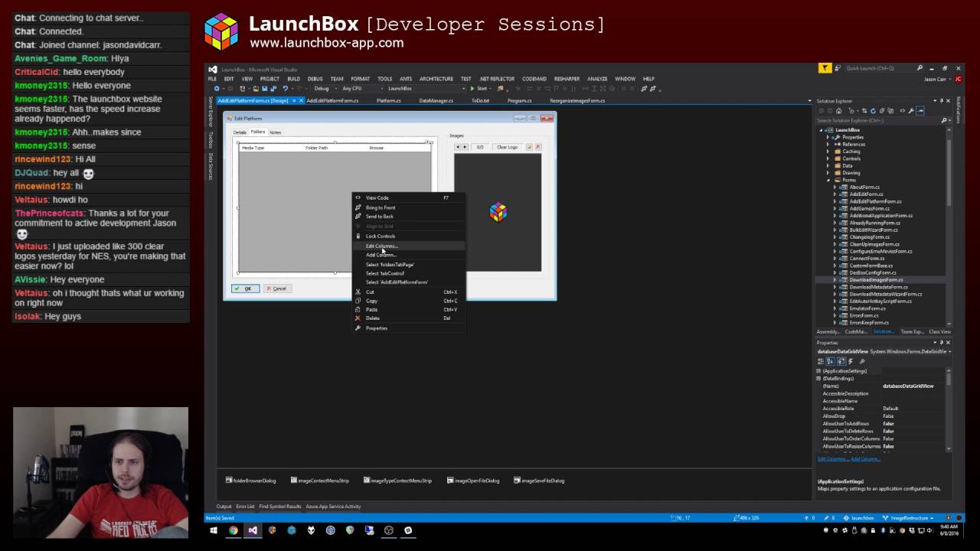Open Chrome from the Windows taskbar

tap(233, 530)
